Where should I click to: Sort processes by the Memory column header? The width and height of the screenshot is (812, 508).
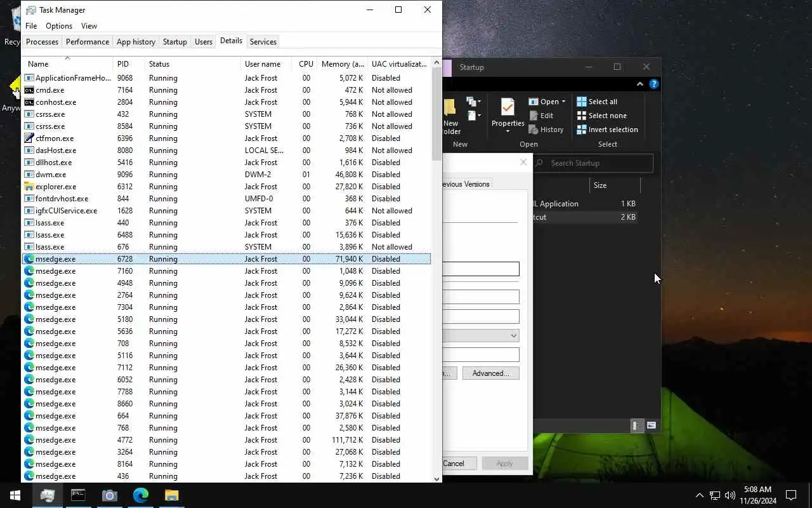coord(343,64)
